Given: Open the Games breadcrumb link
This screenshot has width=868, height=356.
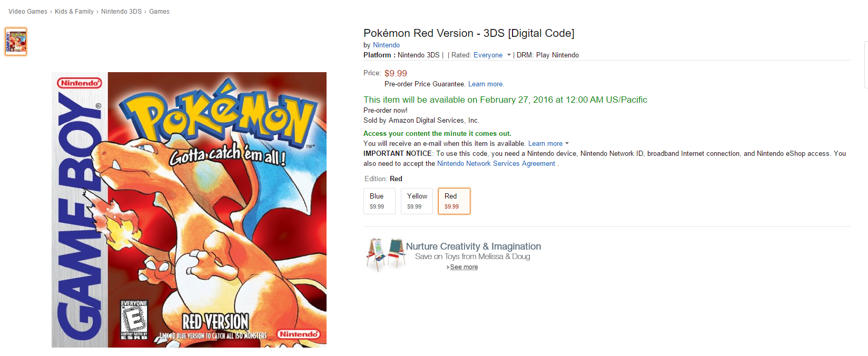Looking at the screenshot, I should [159, 12].
